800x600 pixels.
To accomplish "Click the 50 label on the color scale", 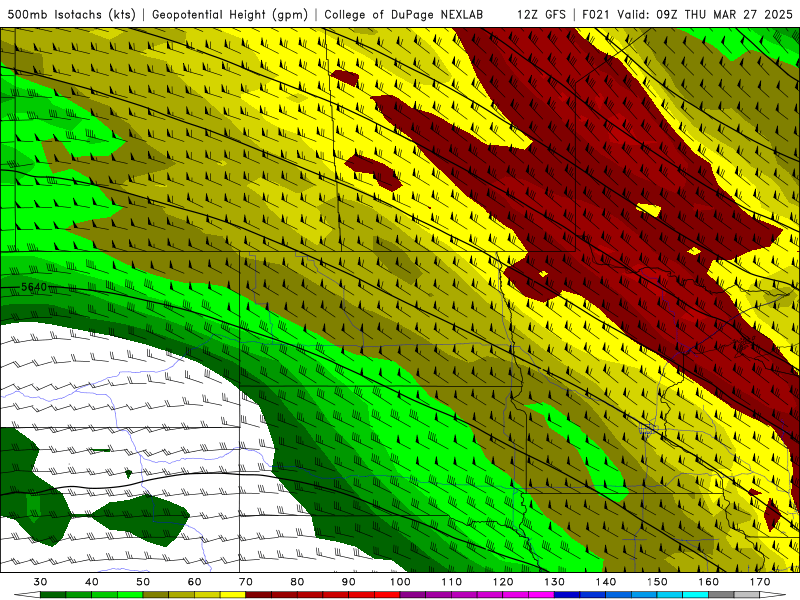I will [143, 582].
